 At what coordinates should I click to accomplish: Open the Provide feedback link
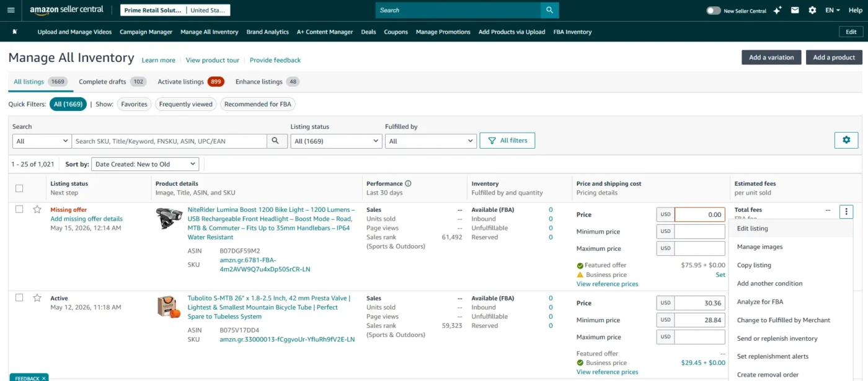coord(275,60)
